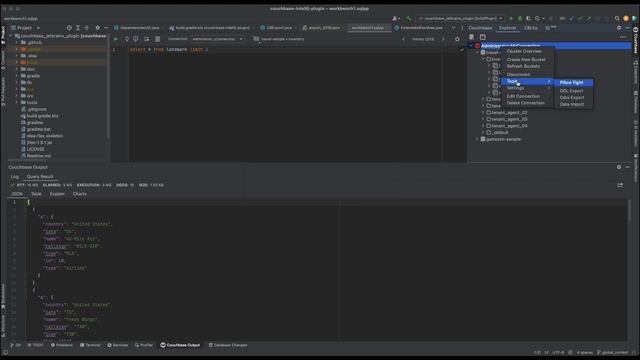Open run configuration dropdown in main toolbar

click(x=460, y=18)
